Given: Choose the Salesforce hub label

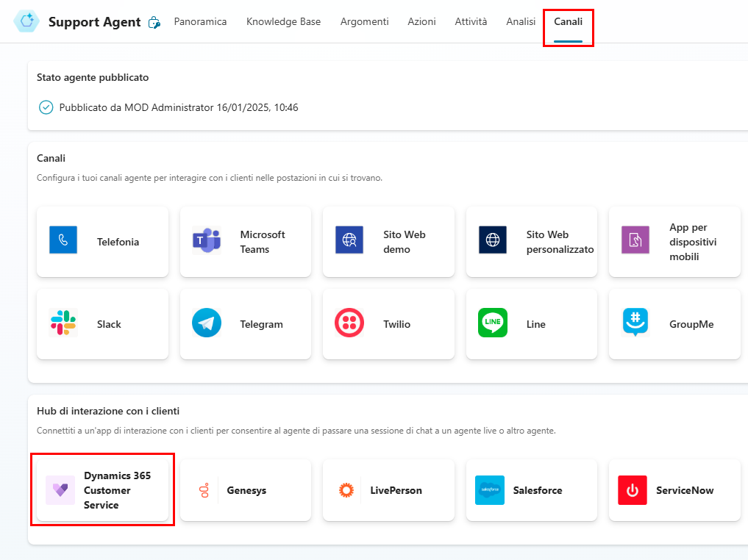Looking at the screenshot, I should click(538, 490).
